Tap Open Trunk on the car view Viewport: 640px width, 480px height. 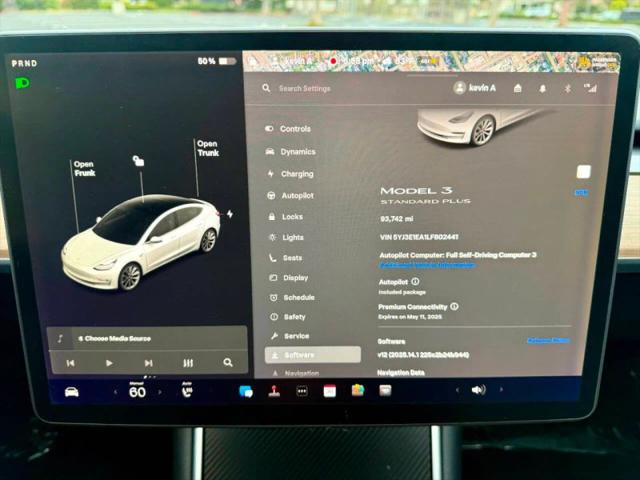point(208,148)
